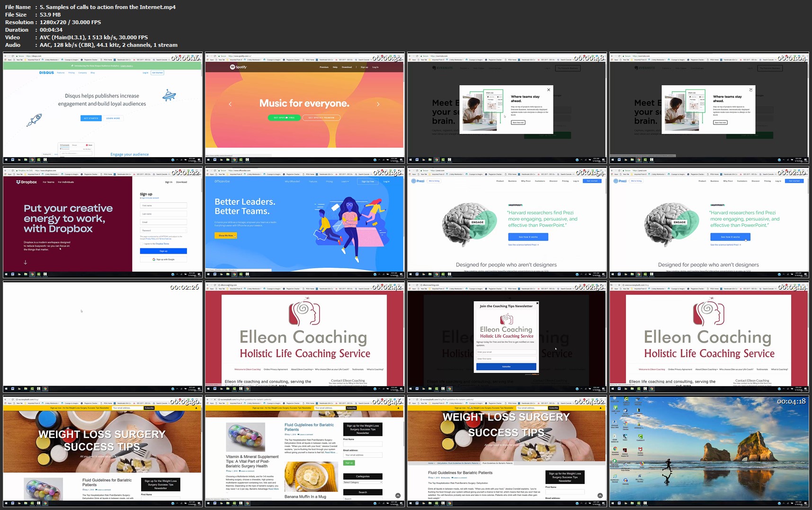The width and height of the screenshot is (812, 510).
Task: Click the yellow Show Me How button at 00:01:38
Action: click(x=226, y=236)
